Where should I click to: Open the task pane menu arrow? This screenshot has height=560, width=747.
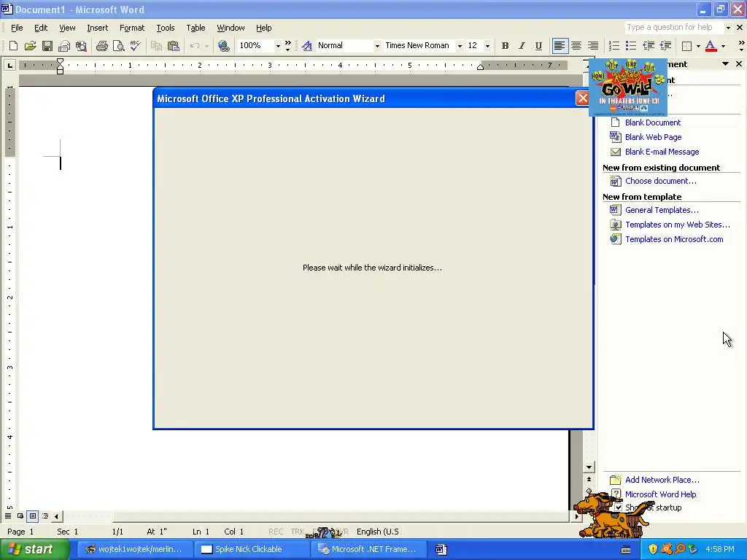click(x=725, y=64)
